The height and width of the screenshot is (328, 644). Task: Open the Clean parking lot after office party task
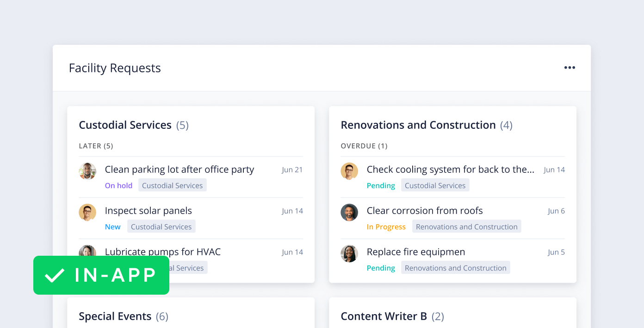point(179,170)
